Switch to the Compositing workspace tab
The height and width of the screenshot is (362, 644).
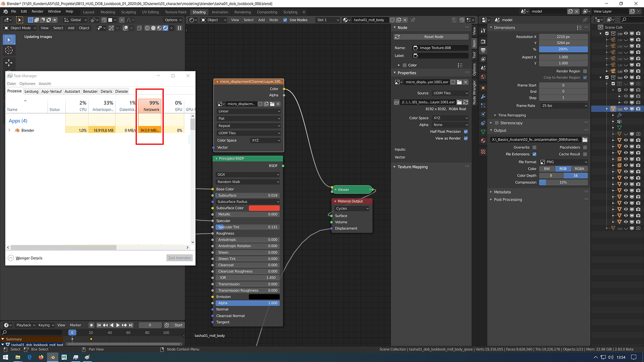(x=267, y=12)
